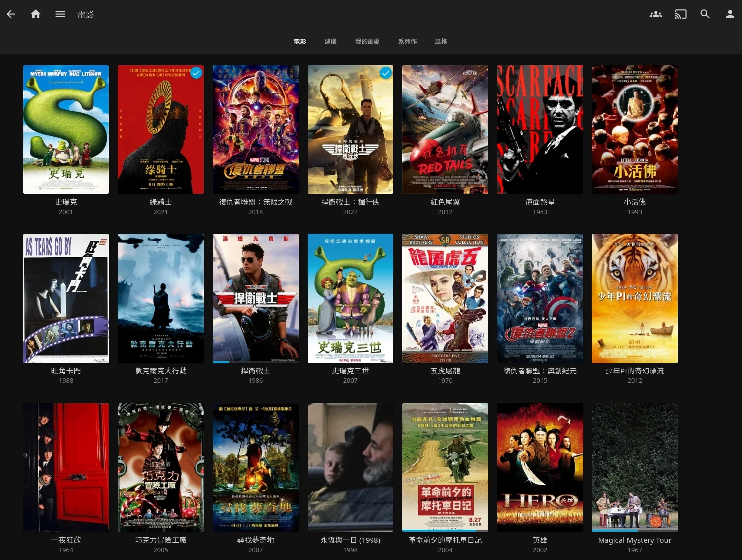Open the 風格 tab
742x560 pixels.
[441, 42]
